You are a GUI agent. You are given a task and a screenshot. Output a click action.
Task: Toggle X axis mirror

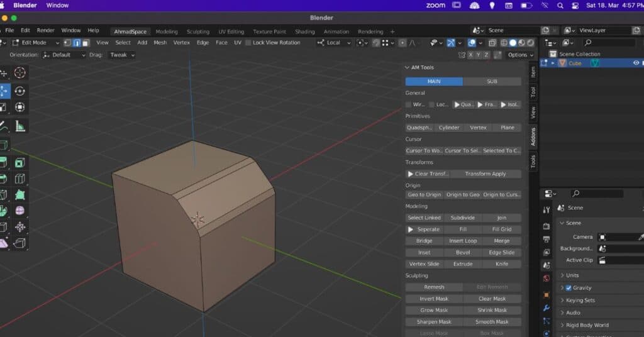tap(470, 55)
